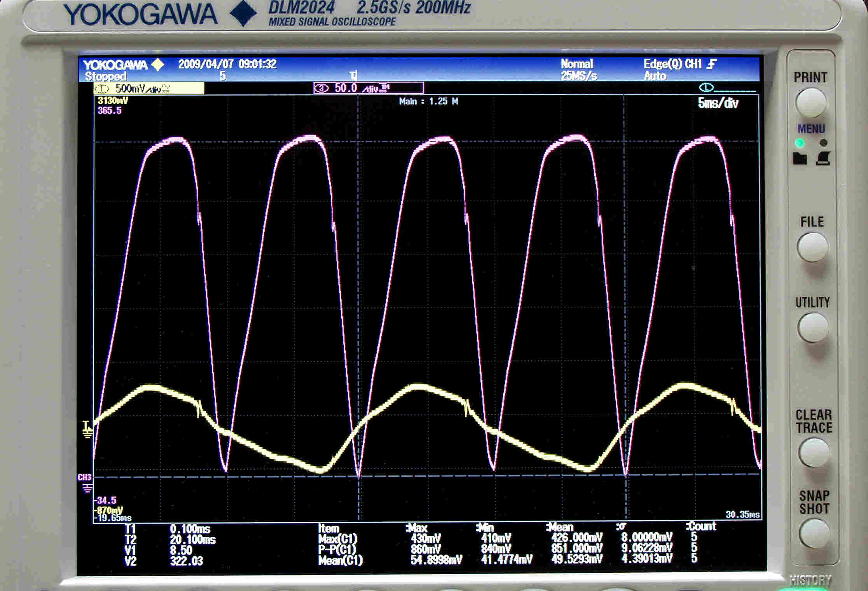Click the 5ms/div timebase label
The image size is (868, 591).
pyautogui.click(x=718, y=103)
